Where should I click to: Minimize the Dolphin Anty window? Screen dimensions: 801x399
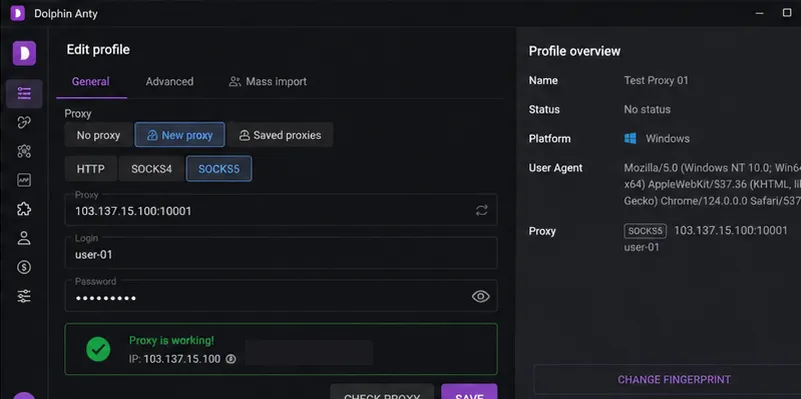pos(760,13)
